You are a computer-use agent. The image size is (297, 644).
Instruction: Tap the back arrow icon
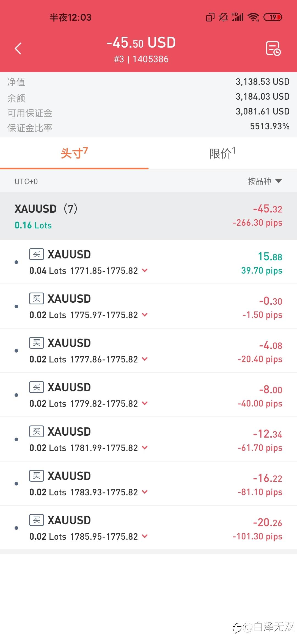[x=18, y=48]
